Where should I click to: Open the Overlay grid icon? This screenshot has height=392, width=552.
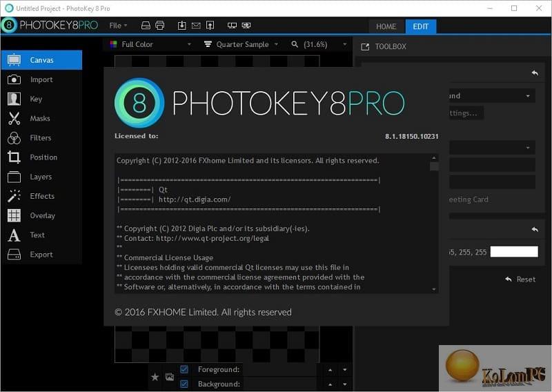tap(14, 215)
